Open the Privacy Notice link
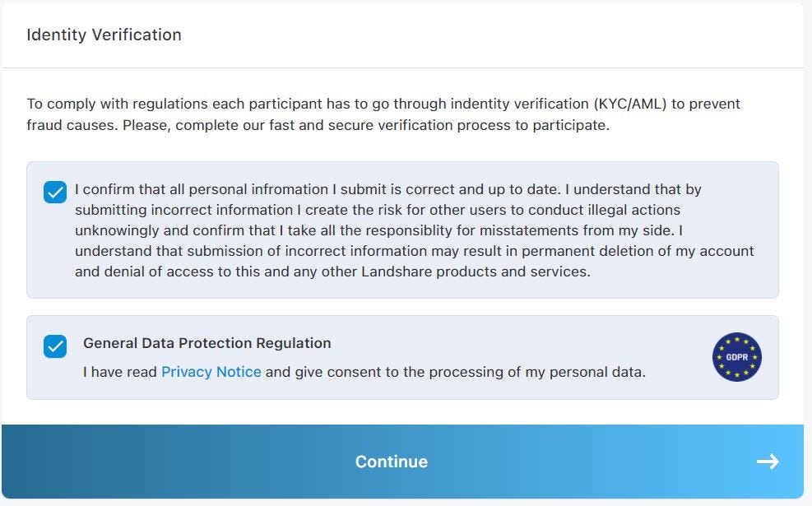This screenshot has height=506, width=812. coord(211,372)
